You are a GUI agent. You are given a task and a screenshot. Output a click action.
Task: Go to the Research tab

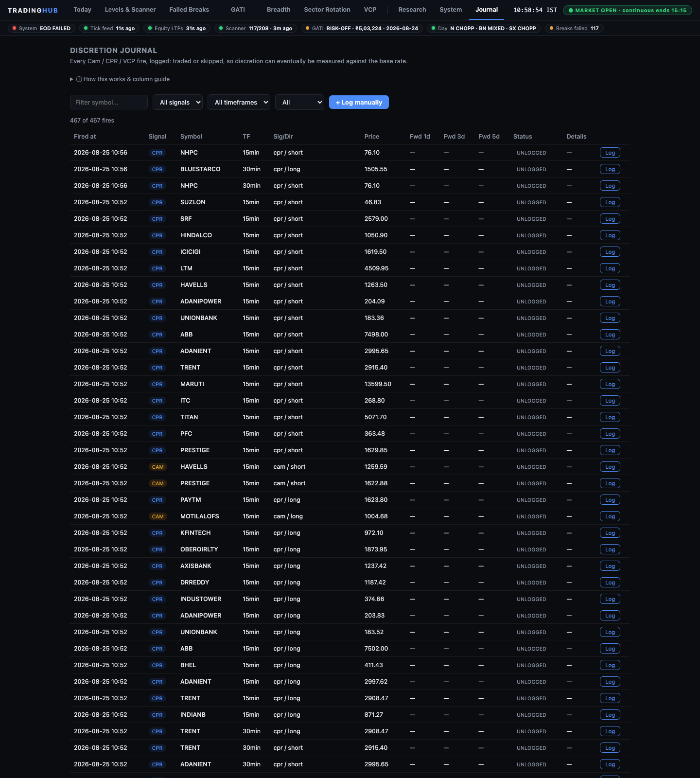[x=412, y=10]
